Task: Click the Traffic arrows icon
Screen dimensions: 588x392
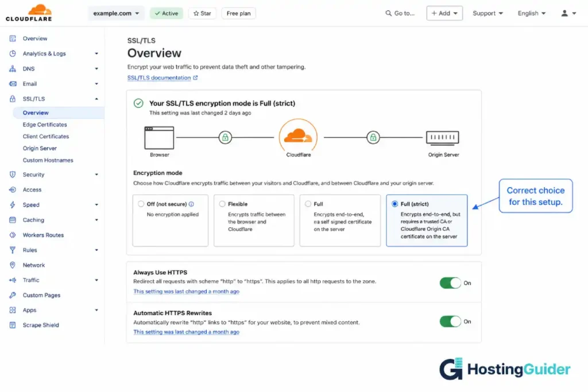Action: coord(13,280)
